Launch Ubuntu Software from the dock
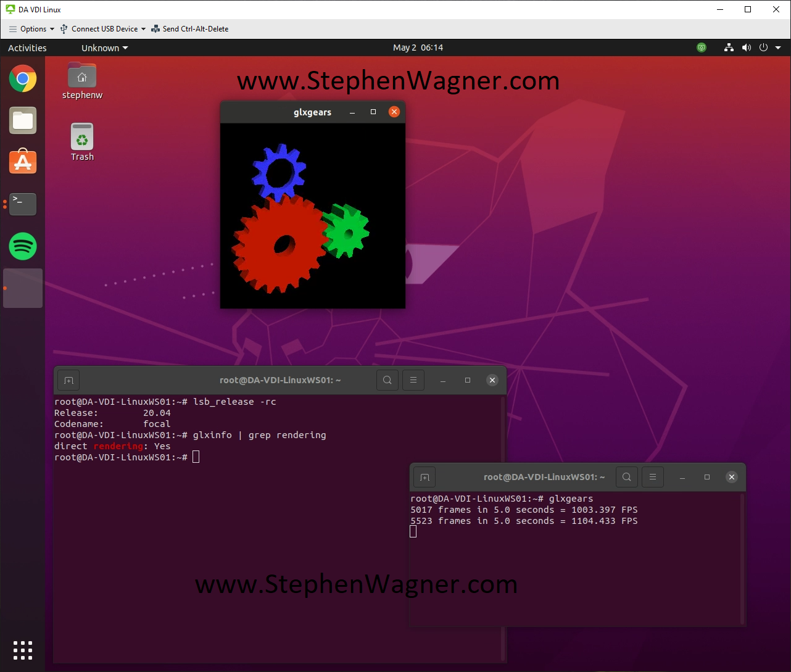Image resolution: width=791 pixels, height=672 pixels. coord(22,162)
